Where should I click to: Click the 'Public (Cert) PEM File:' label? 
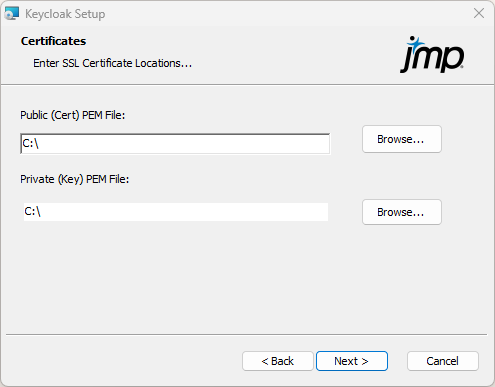[73, 115]
